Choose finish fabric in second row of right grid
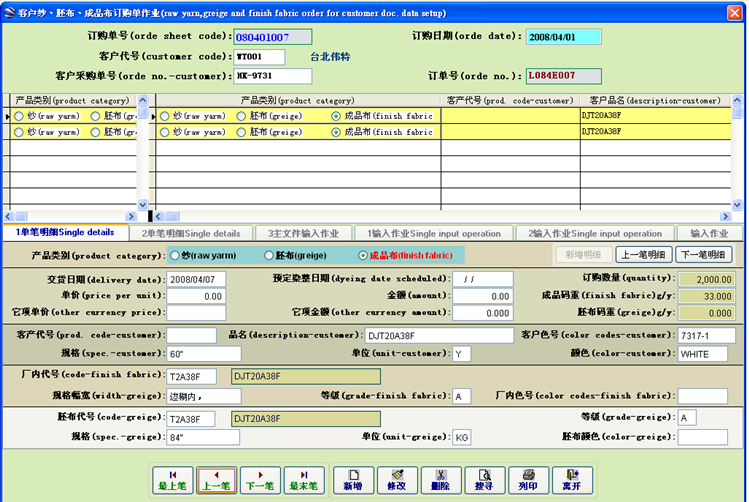Viewport: 749px width, 502px height. click(x=336, y=132)
